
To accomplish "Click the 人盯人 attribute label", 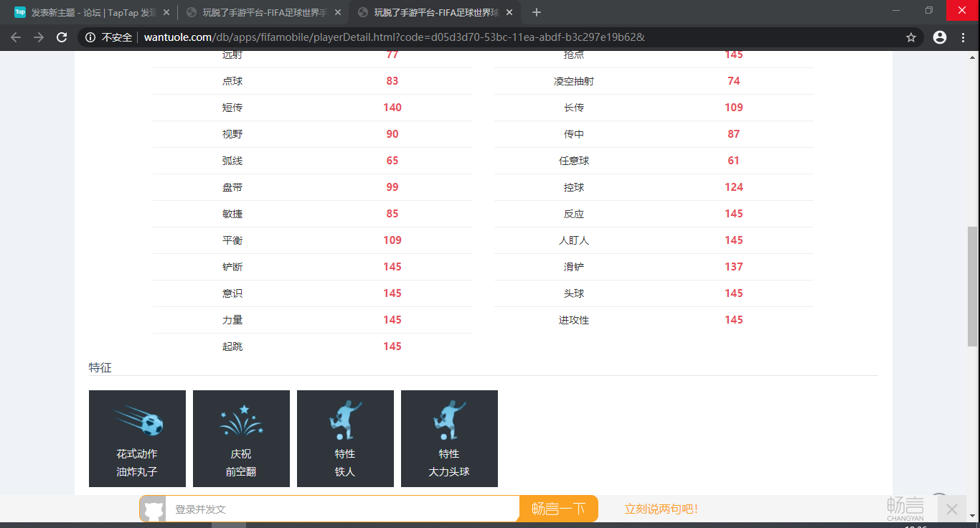I will [x=574, y=240].
